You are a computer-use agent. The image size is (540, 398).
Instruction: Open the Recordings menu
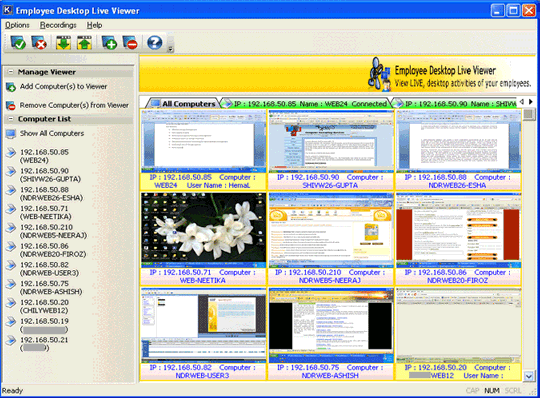pyautogui.click(x=58, y=25)
